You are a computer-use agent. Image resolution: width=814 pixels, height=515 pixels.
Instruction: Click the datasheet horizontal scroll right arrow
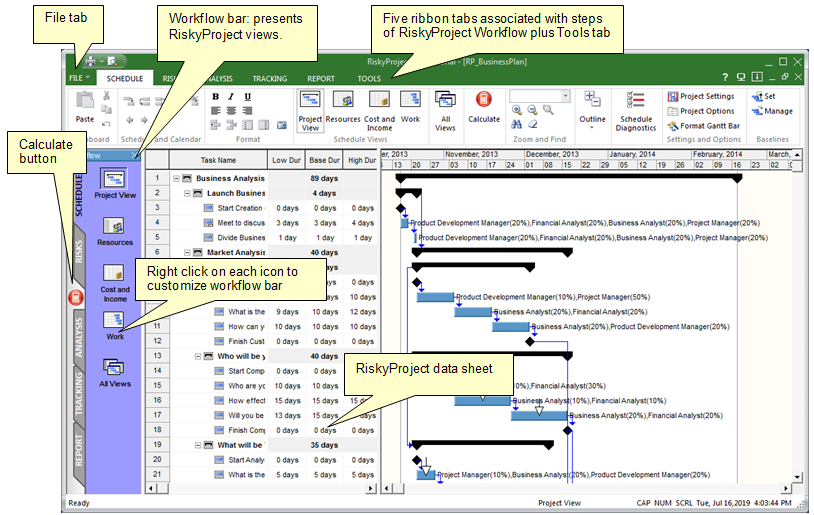point(371,488)
